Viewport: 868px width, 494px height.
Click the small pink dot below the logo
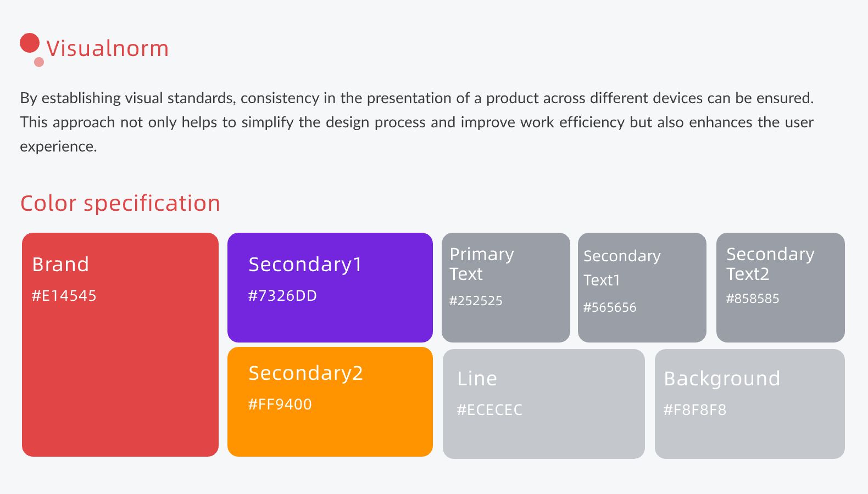coord(39,62)
